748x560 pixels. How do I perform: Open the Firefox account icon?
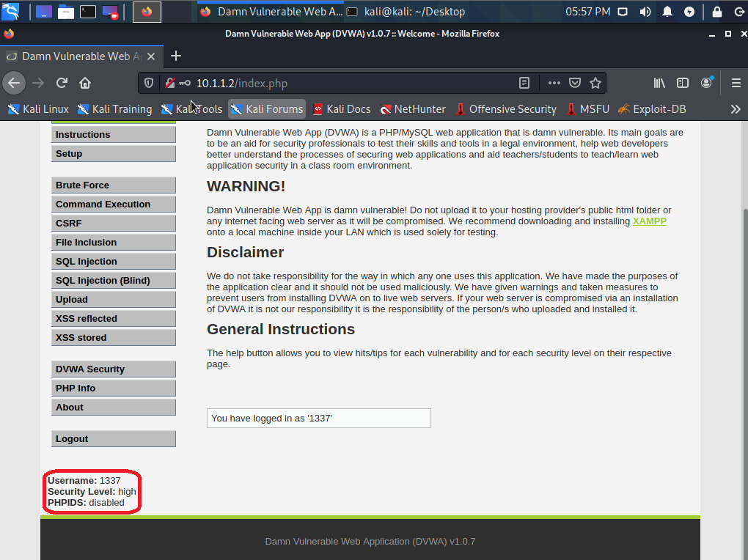coord(706,83)
